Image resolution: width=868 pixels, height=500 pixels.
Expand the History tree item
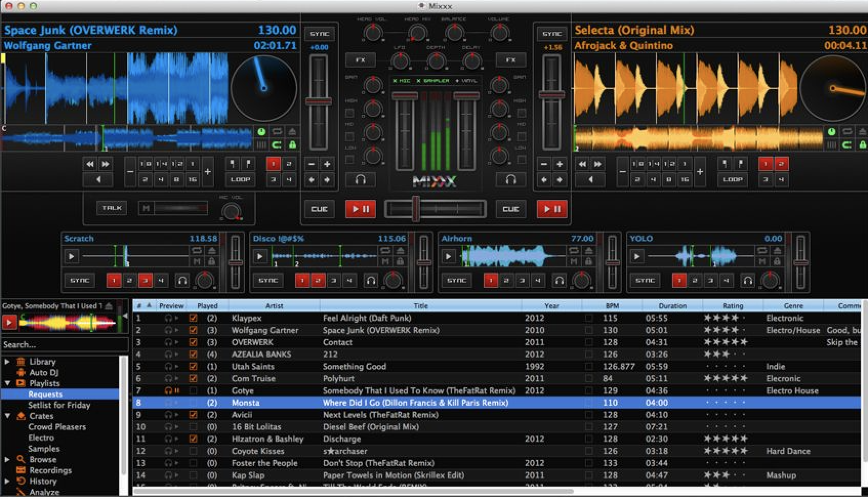(7, 482)
